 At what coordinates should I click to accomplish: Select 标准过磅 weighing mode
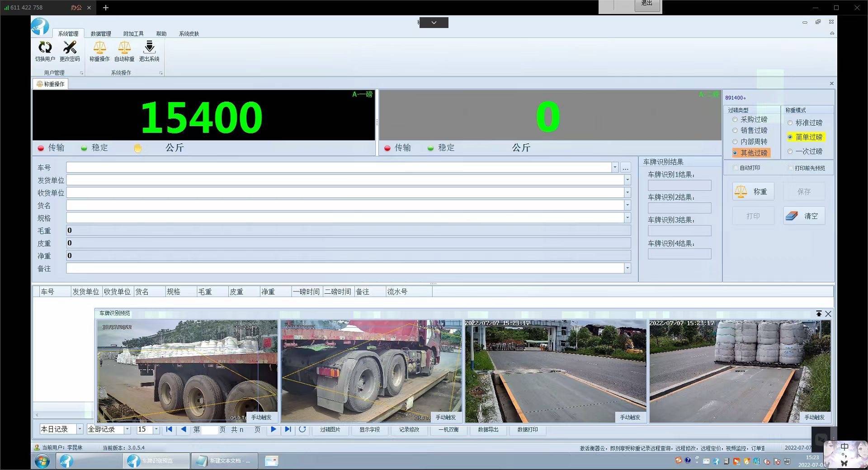pyautogui.click(x=790, y=123)
